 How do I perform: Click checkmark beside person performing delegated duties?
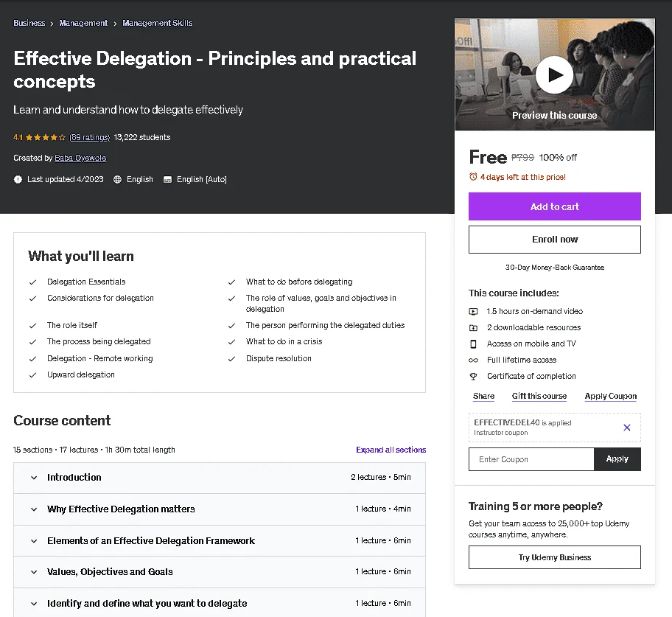pos(231,325)
